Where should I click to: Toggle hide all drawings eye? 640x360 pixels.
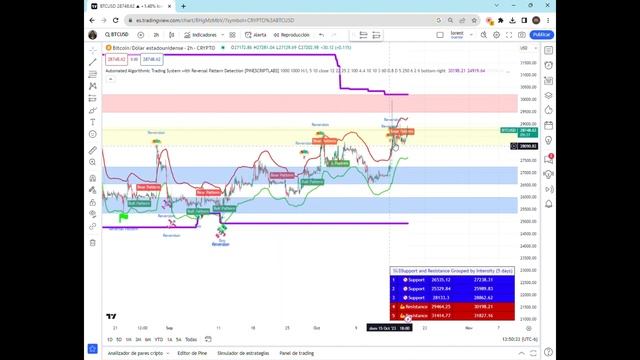tap(93, 214)
